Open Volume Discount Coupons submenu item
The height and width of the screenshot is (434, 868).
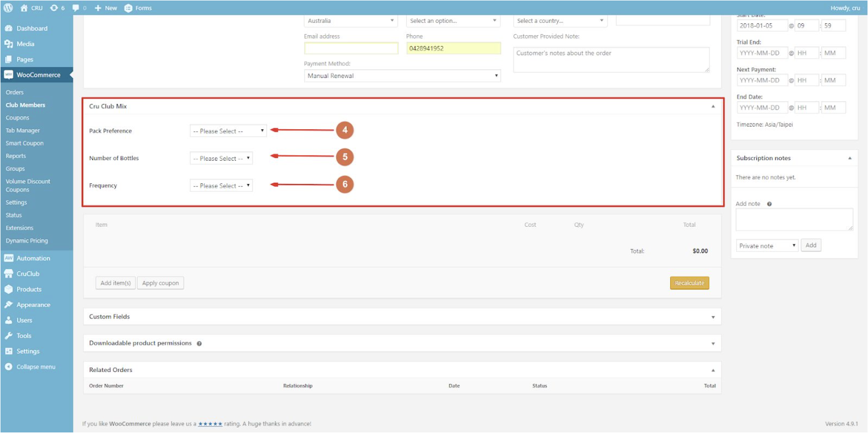tap(28, 185)
